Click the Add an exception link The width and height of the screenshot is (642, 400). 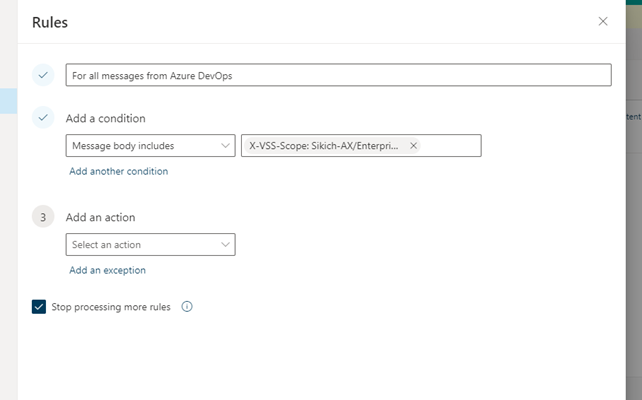pyautogui.click(x=107, y=270)
